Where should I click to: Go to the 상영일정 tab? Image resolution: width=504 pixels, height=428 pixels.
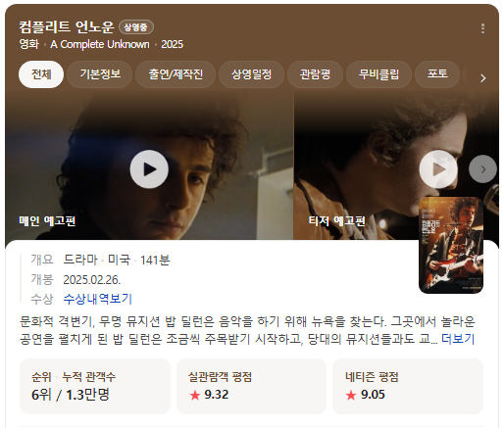click(x=251, y=74)
